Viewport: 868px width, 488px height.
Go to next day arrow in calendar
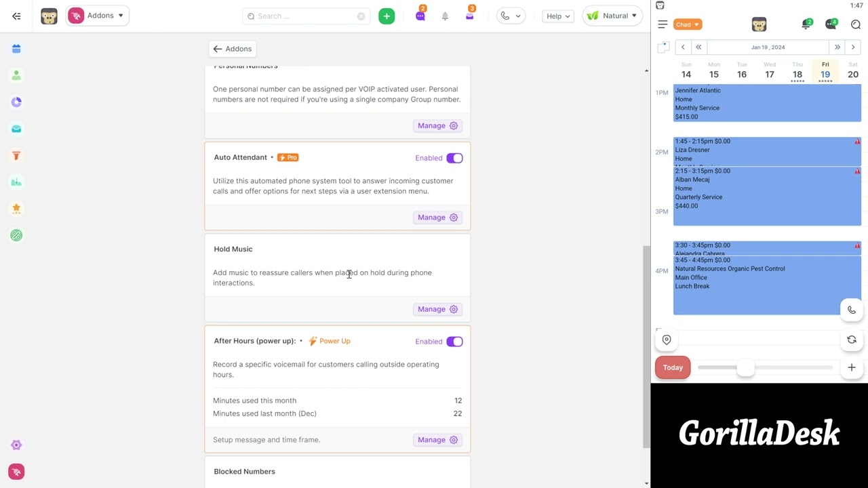[853, 47]
